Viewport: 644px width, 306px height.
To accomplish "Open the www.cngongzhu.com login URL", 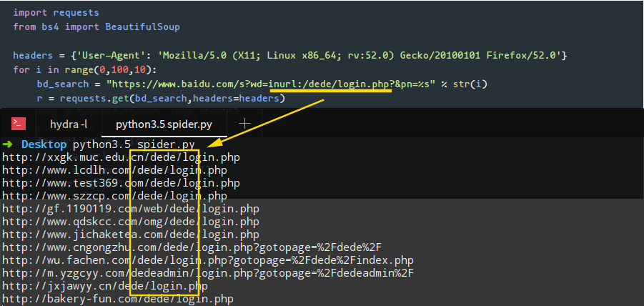I will [x=192, y=247].
